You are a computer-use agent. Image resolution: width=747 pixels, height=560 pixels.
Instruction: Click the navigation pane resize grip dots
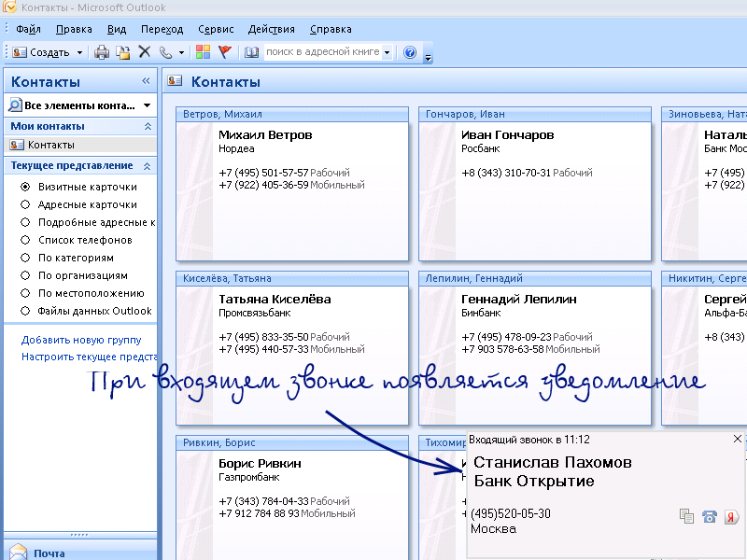point(79,535)
